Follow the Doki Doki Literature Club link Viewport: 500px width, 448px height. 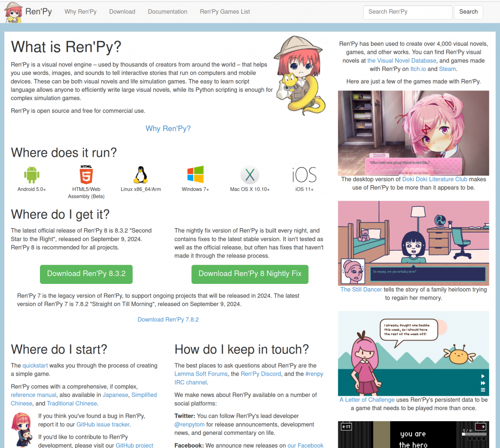pos(434,179)
